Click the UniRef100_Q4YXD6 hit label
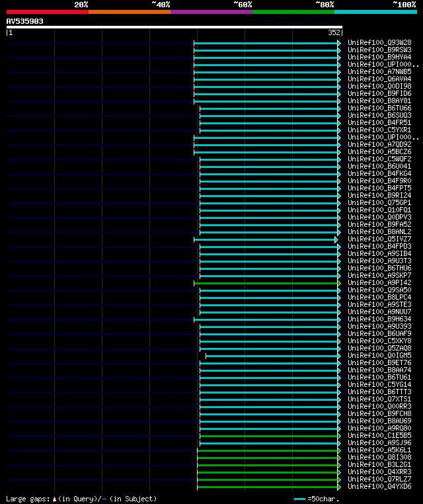The height and width of the screenshot is (504, 423). click(379, 487)
